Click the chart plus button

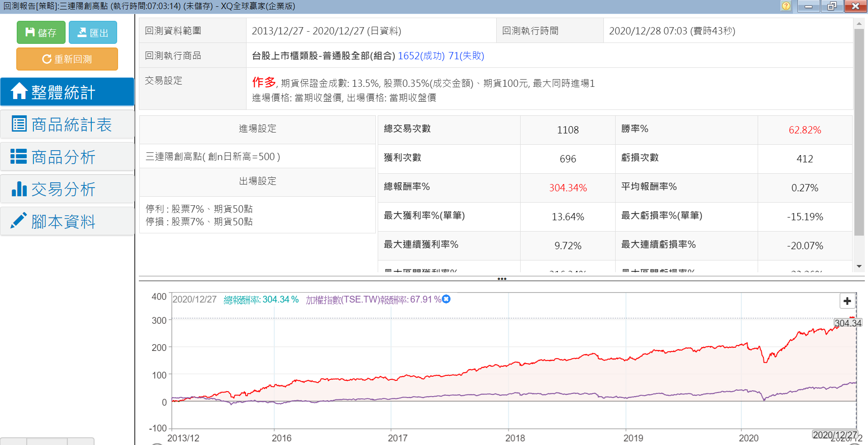pos(847,301)
